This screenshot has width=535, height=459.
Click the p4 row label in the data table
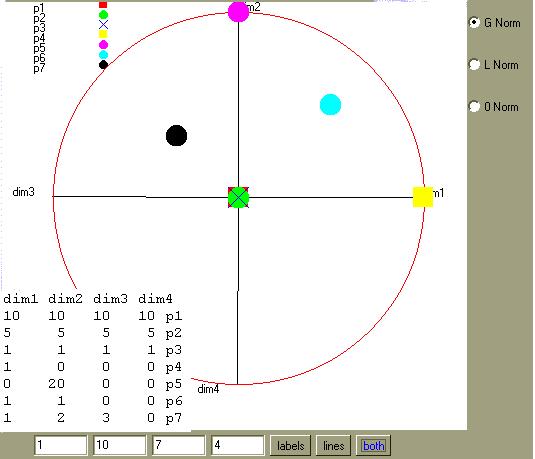tap(174, 367)
